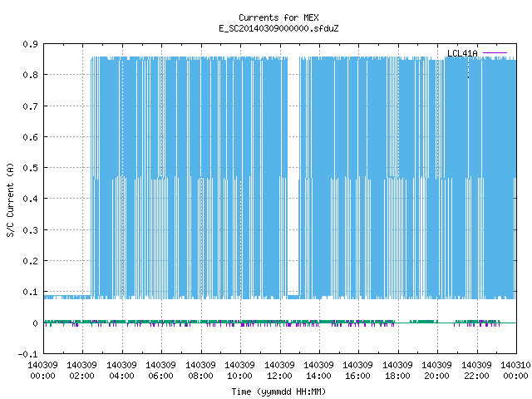Click x-axis label 140309 20:00
Viewport: 532px width, 399px height.
coord(436,371)
